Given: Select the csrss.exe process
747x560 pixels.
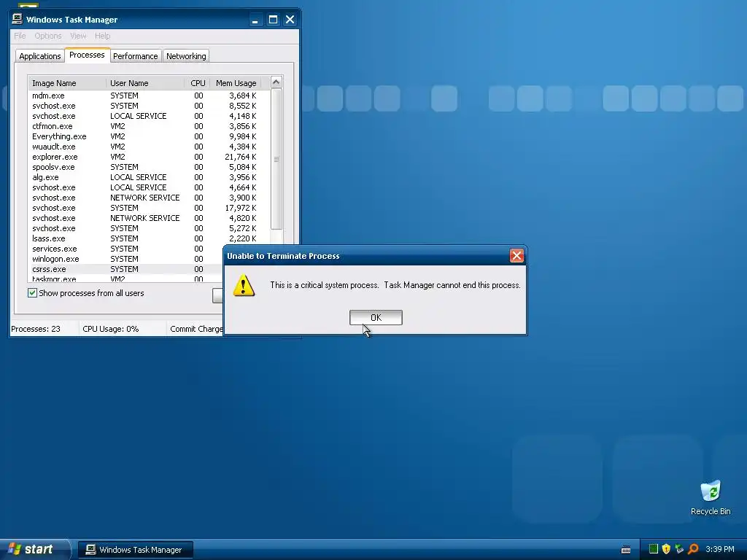Looking at the screenshot, I should tap(126, 269).
